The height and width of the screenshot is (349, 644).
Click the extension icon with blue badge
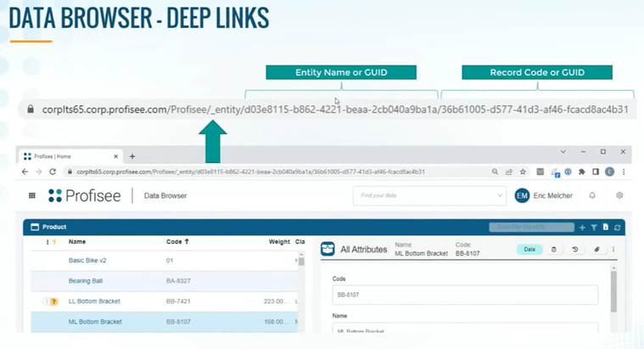[x=555, y=172]
